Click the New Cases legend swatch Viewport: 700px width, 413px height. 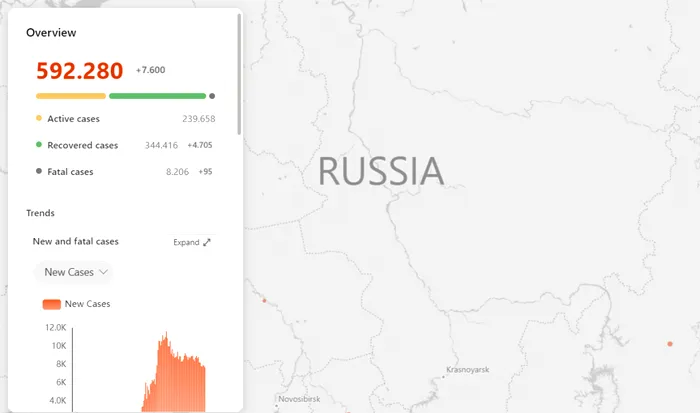click(x=51, y=304)
